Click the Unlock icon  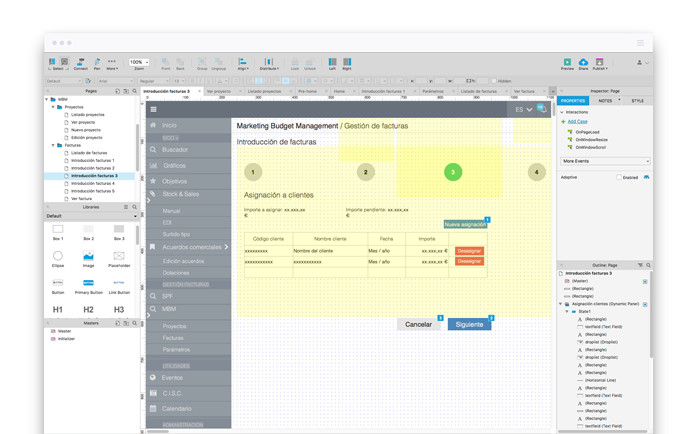tap(310, 62)
